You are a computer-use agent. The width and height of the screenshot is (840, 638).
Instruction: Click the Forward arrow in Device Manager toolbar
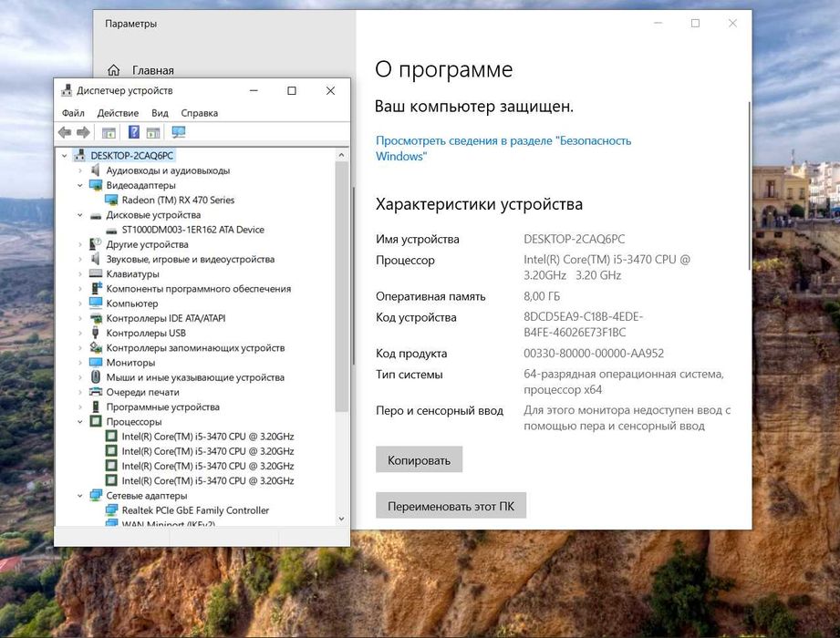click(83, 132)
